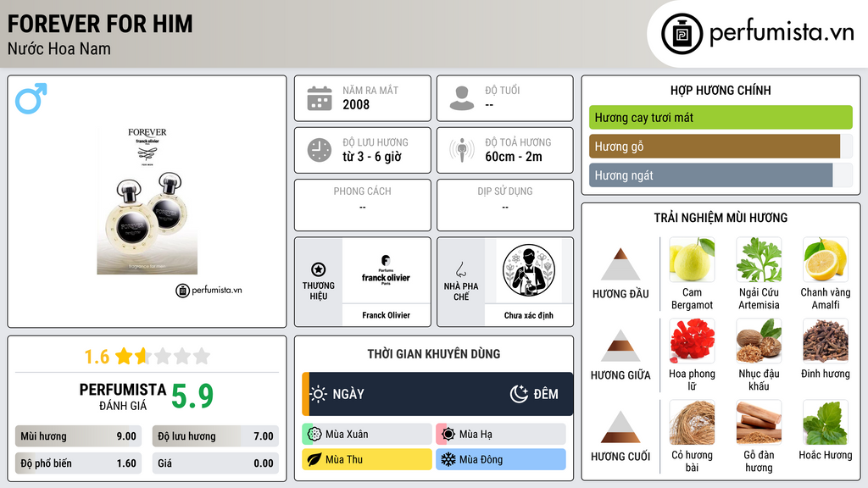Open the Hoa phong lữ note image
Screen dimensions: 868x488
pos(692,341)
